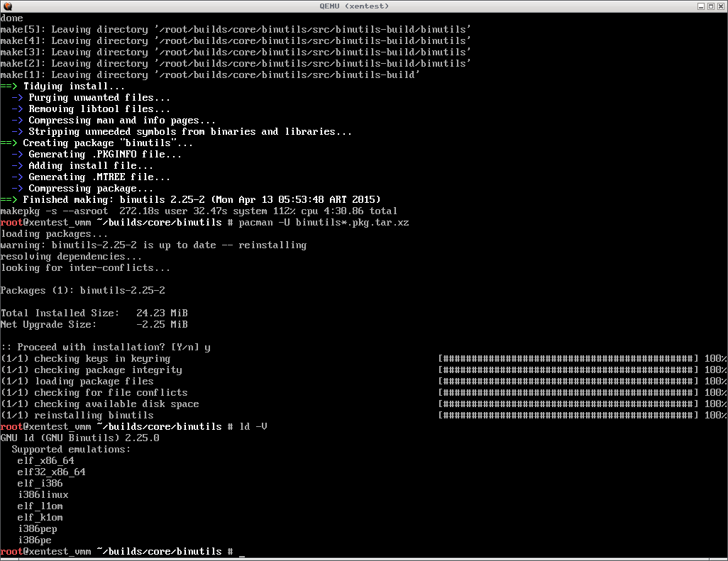
Task: Maximize the QEMU xentest window
Action: [710, 6]
